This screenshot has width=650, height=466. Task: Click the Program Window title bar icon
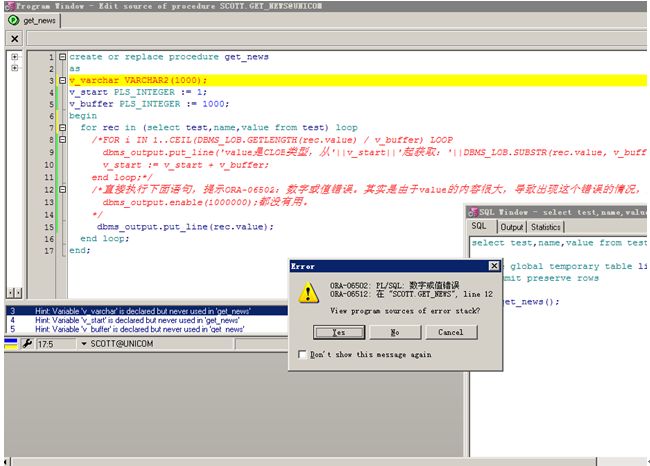pyautogui.click(x=10, y=6)
